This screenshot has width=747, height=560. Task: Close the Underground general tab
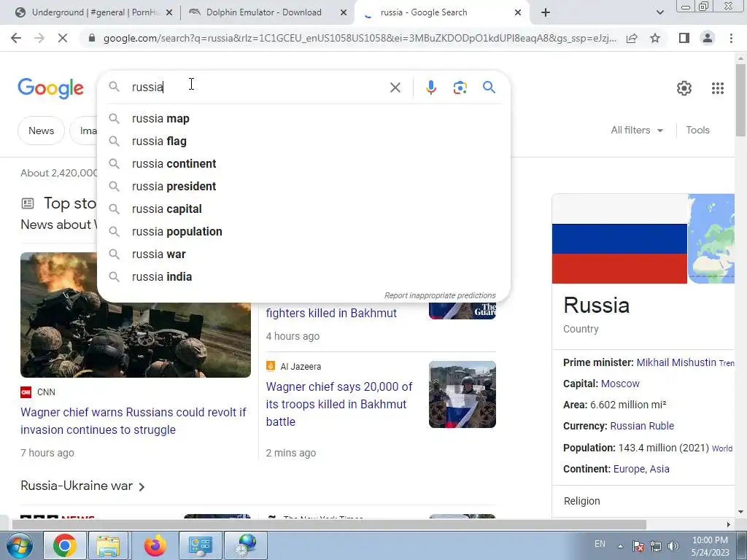(x=169, y=12)
